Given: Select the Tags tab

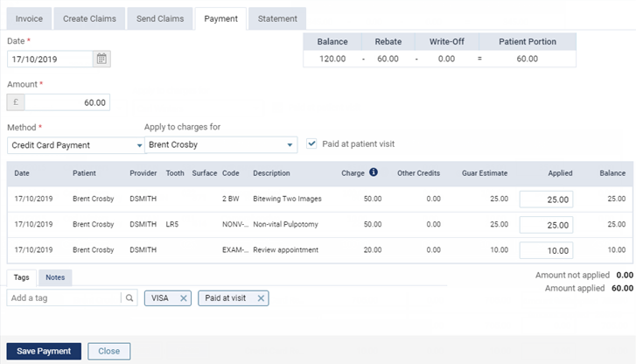Looking at the screenshot, I should pos(22,277).
